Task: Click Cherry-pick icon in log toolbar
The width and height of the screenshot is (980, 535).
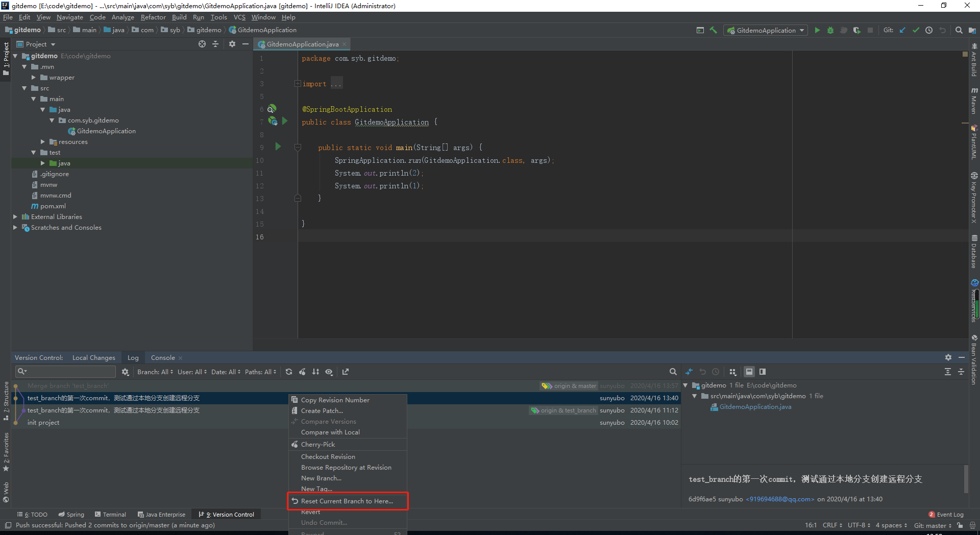Action: (x=302, y=372)
